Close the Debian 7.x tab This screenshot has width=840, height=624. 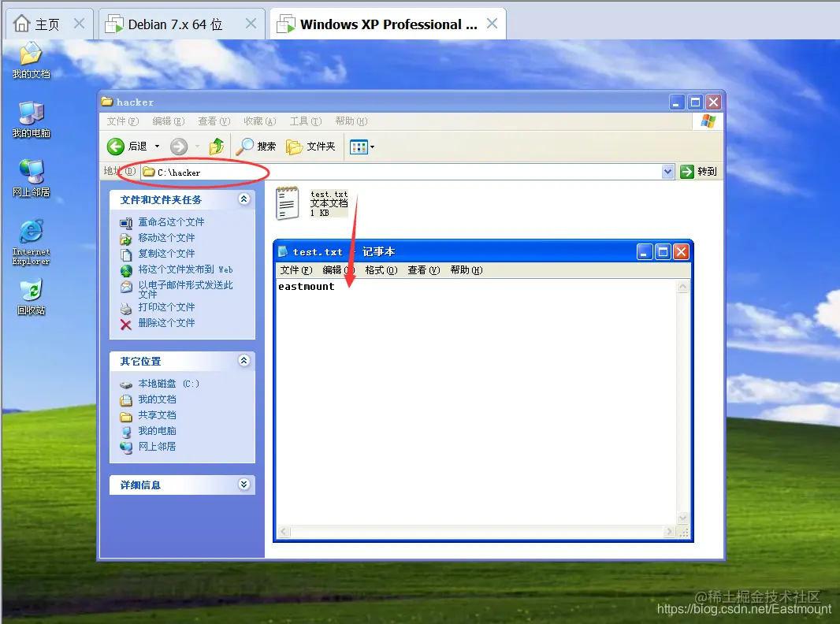pos(251,23)
